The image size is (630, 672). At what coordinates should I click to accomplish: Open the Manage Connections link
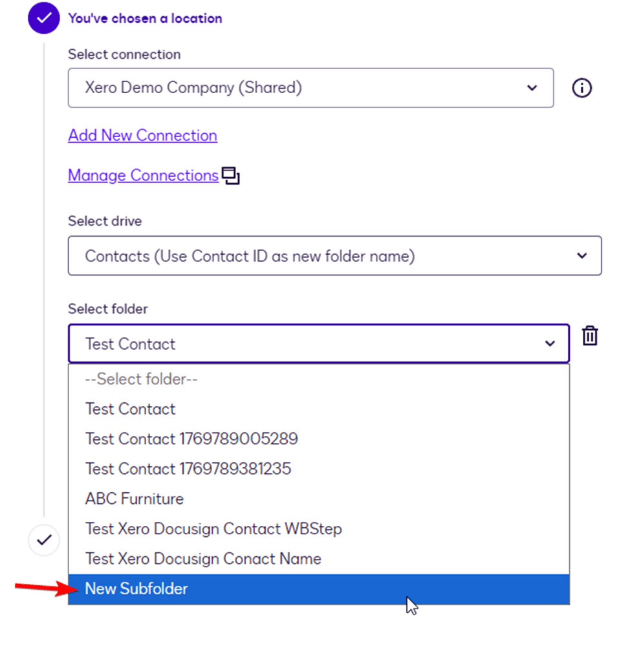pos(143,176)
